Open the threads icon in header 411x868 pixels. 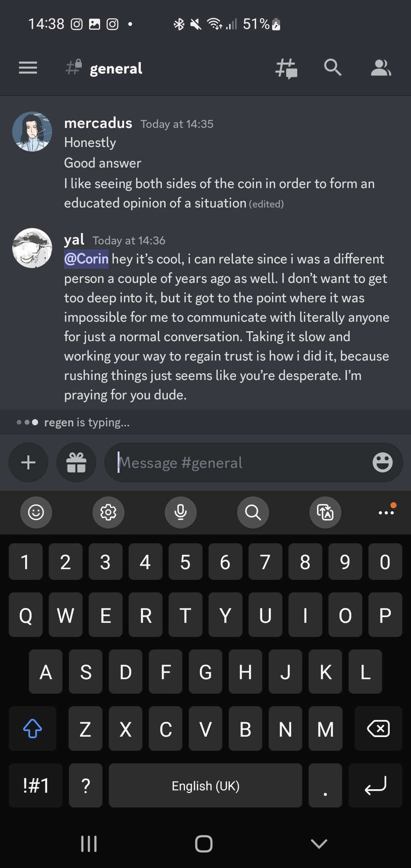tap(286, 68)
